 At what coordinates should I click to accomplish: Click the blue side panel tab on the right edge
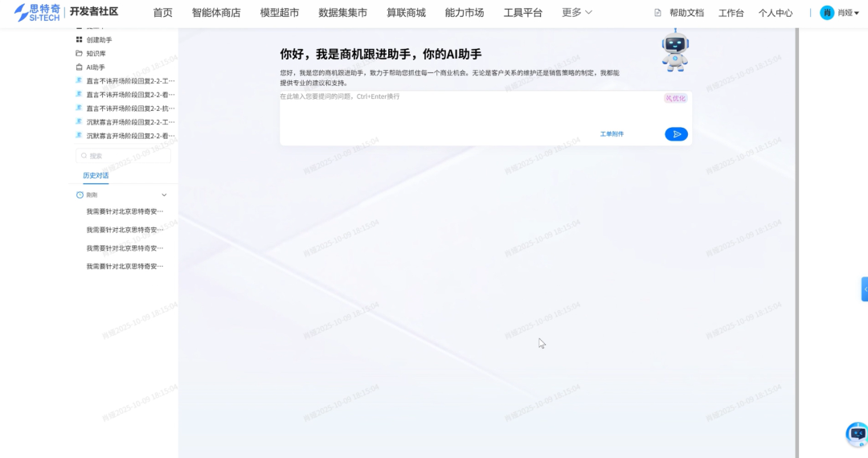click(865, 289)
